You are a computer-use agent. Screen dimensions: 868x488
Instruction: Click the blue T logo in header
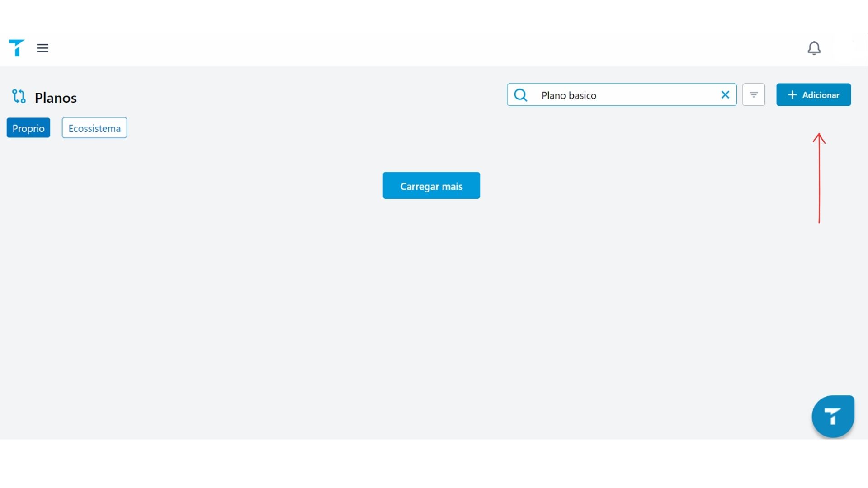(16, 47)
